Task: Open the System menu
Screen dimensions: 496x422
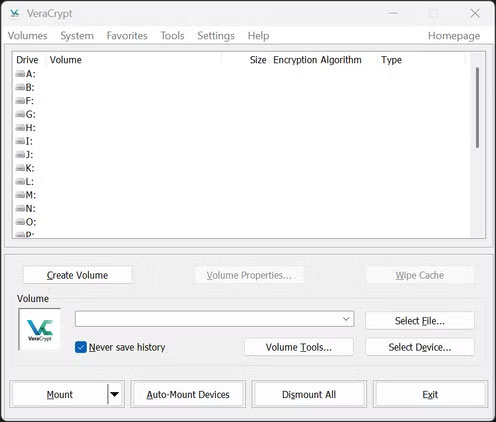Action: click(x=77, y=36)
